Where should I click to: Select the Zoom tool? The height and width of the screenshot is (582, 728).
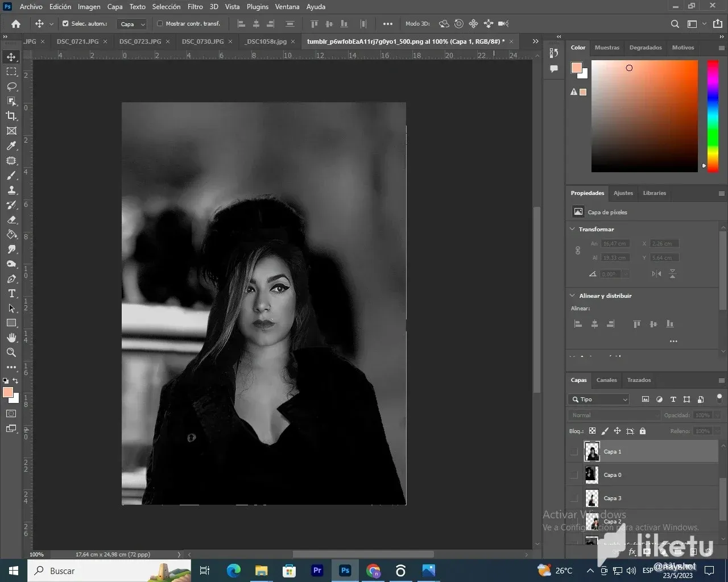tap(11, 352)
